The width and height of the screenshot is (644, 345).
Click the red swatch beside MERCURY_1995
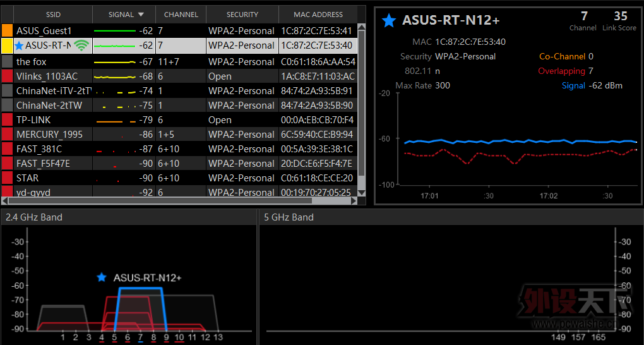pyautogui.click(x=8, y=135)
